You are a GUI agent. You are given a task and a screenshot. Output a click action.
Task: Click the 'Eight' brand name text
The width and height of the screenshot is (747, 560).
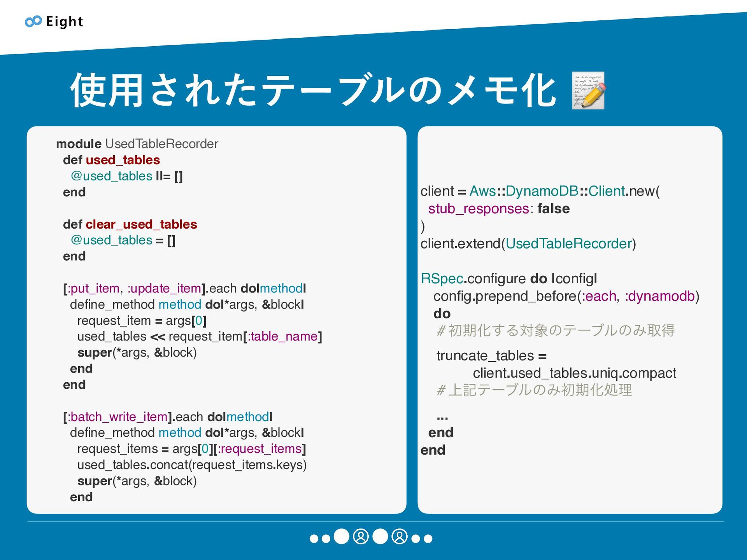point(65,22)
